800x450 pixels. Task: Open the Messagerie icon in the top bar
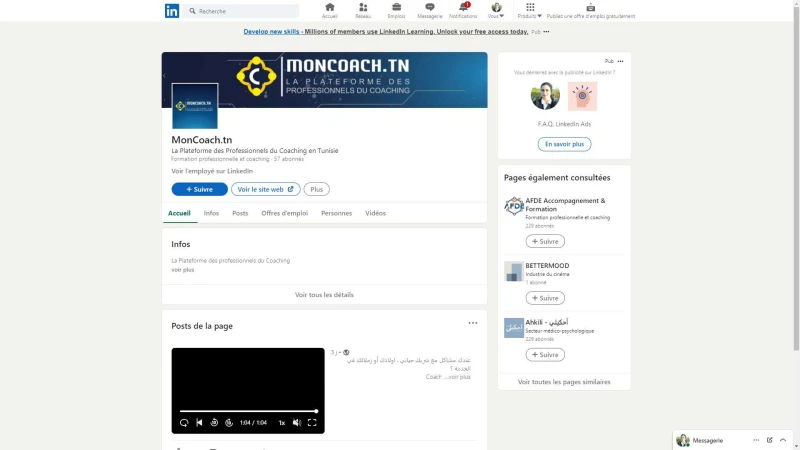[430, 11]
